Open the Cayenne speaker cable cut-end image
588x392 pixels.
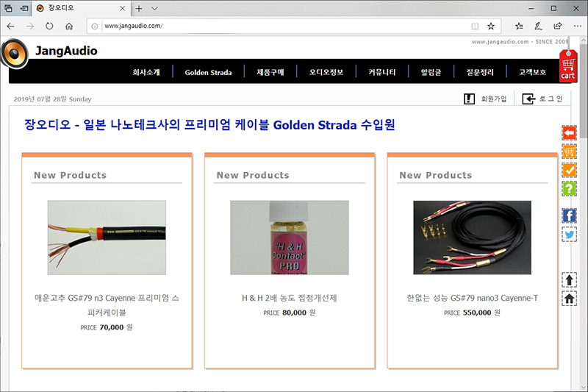tap(107, 238)
